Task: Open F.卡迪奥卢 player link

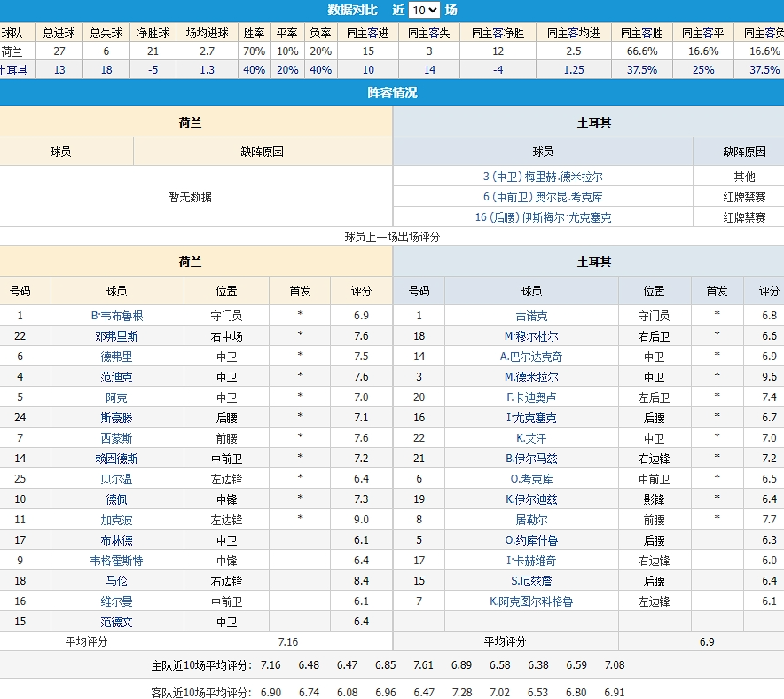Action: point(531,397)
